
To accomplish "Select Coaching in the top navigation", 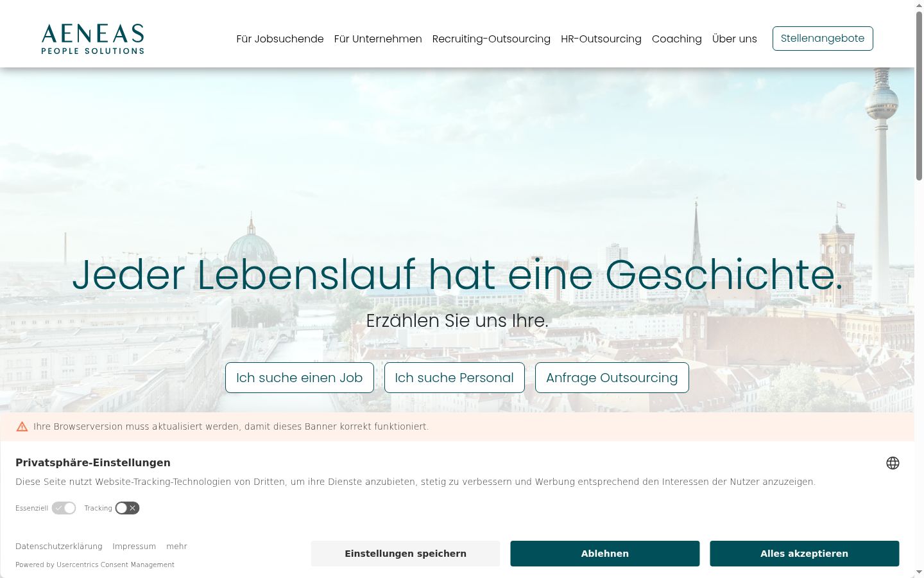I will point(677,39).
